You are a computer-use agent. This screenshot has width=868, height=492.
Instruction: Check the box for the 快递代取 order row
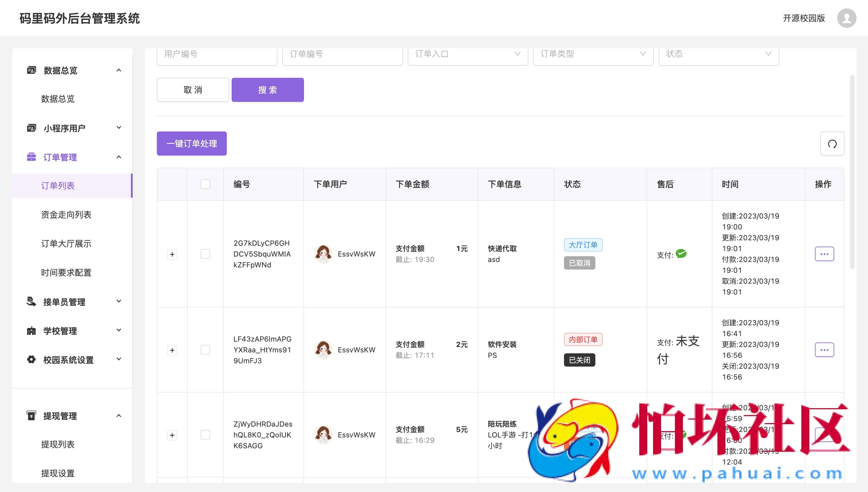[205, 254]
